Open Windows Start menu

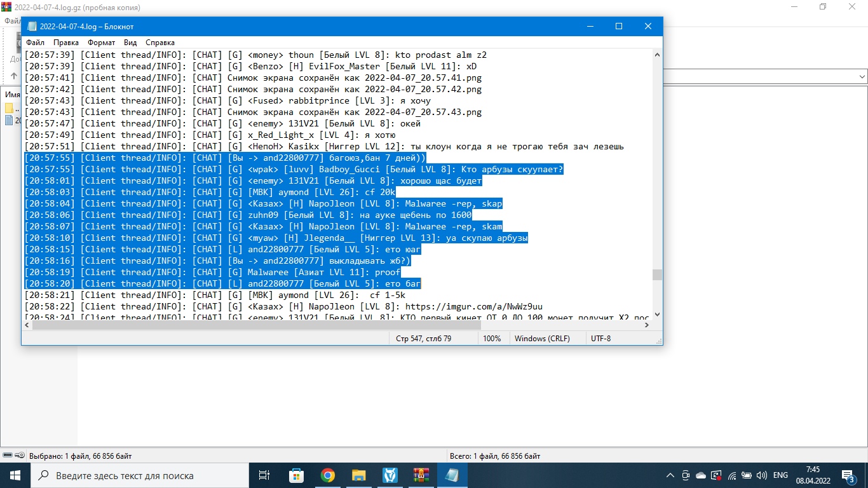click(x=15, y=475)
